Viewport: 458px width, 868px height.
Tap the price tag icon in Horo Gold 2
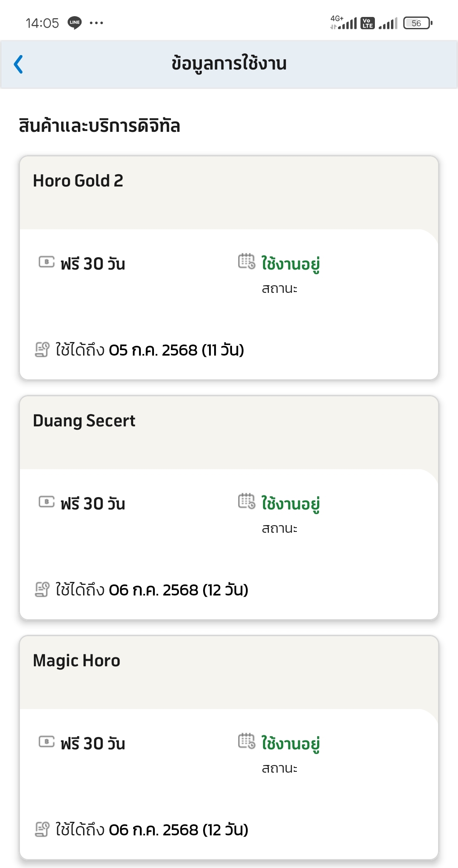47,262
